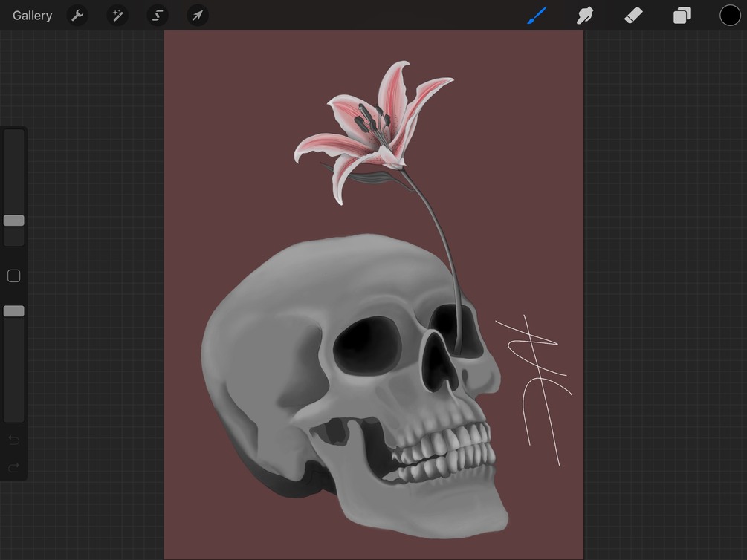Image resolution: width=747 pixels, height=560 pixels.
Task: Return to the Gallery
Action: coord(31,15)
